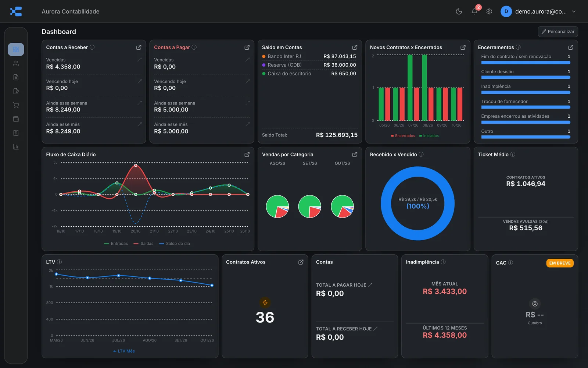Toggle the Encerrados legend series

tap(403, 136)
